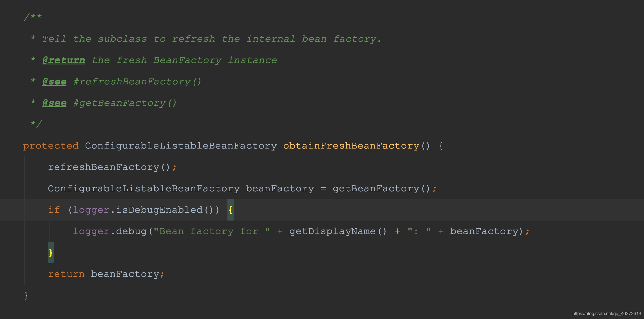This screenshot has width=644, height=319.
Task: Click 'logger' in the if condition
Action: (x=91, y=210)
